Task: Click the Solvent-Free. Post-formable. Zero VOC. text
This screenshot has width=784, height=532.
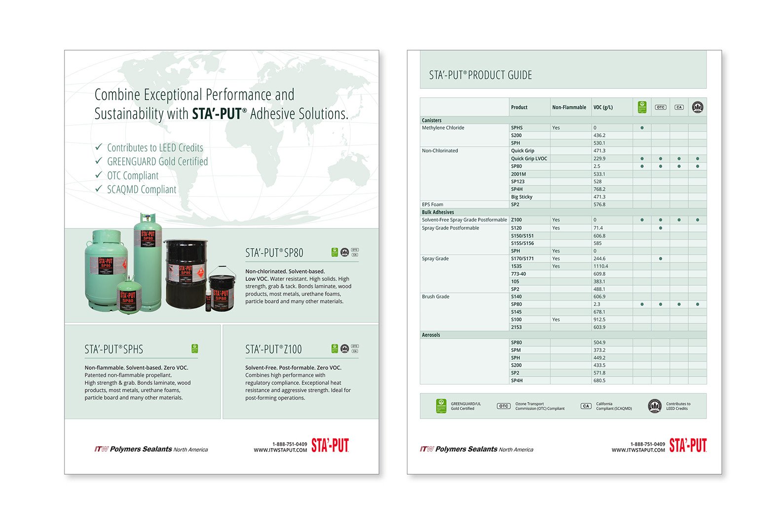Action: [x=293, y=368]
